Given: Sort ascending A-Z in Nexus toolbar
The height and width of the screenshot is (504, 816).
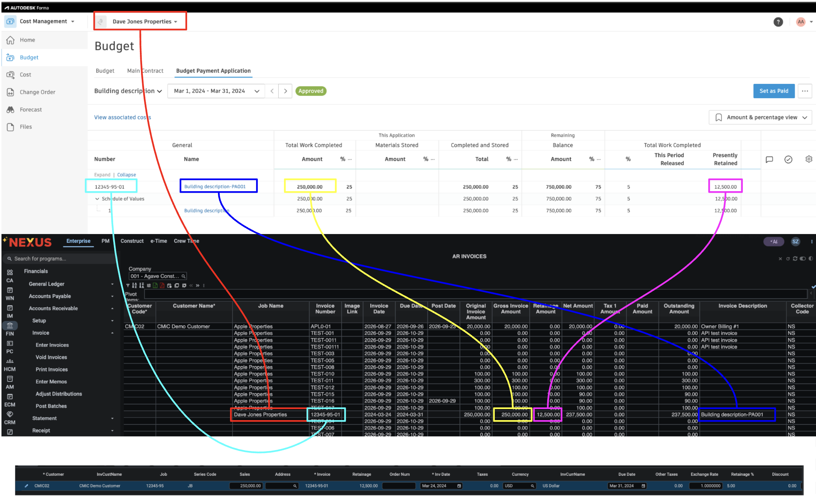Looking at the screenshot, I should 134,285.
